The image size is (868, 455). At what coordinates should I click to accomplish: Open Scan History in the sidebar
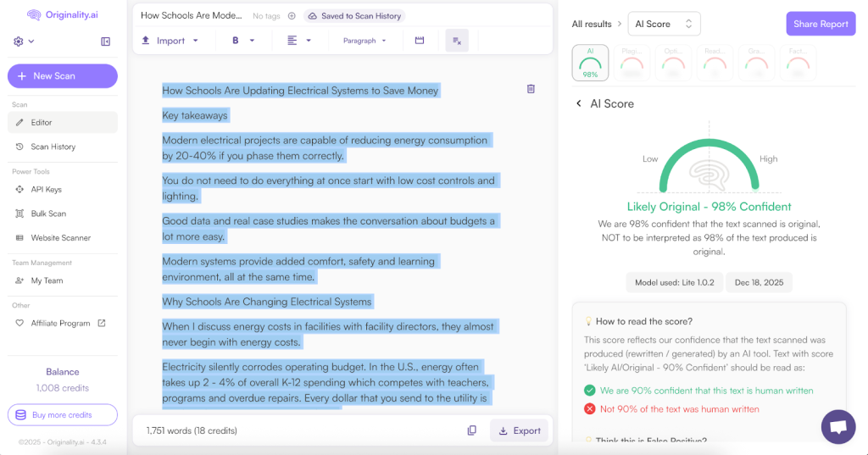(53, 147)
